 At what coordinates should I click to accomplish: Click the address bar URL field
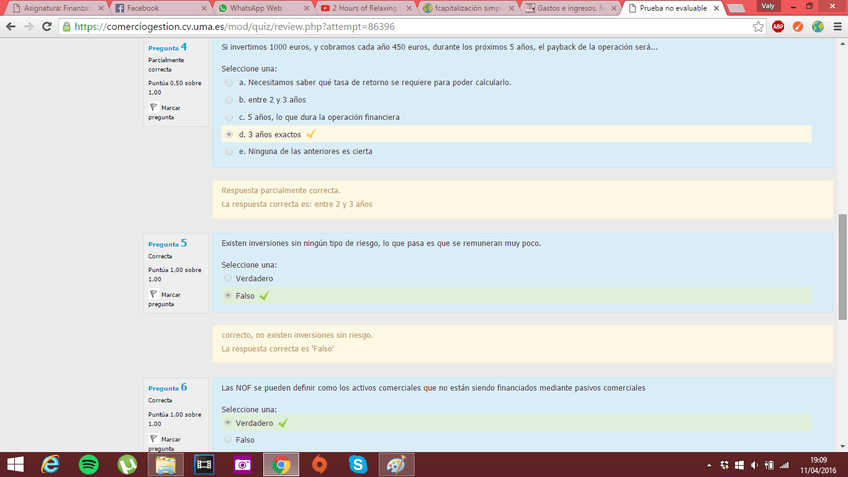pyautogui.click(x=400, y=27)
